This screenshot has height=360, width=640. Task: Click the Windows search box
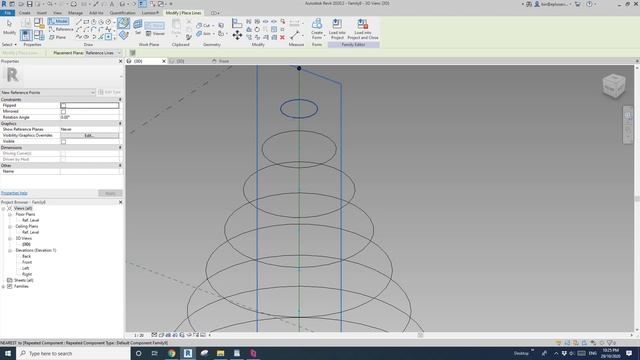click(73, 353)
